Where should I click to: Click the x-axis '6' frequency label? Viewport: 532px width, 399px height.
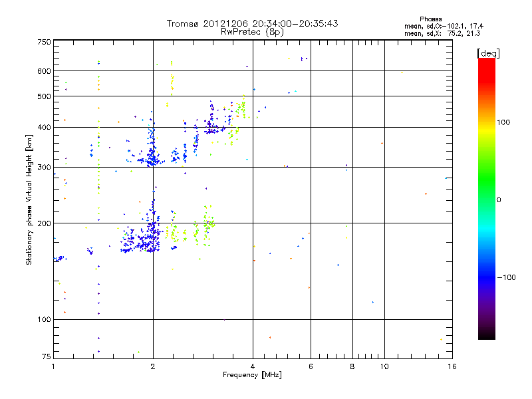311,366
